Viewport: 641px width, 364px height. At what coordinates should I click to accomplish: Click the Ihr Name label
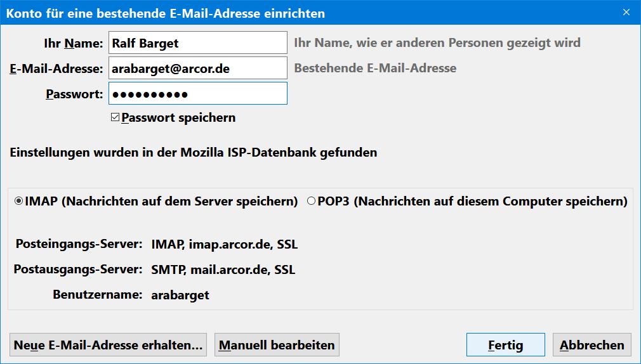pyautogui.click(x=73, y=43)
